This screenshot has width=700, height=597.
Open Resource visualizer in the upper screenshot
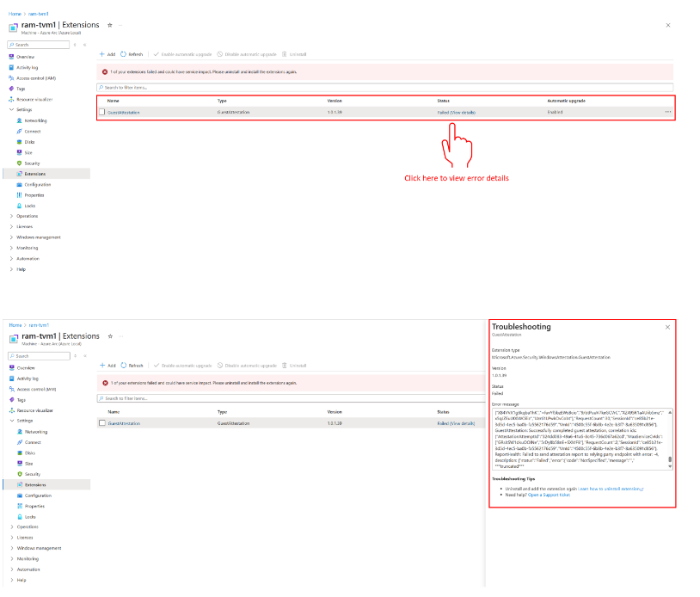pyautogui.click(x=34, y=100)
